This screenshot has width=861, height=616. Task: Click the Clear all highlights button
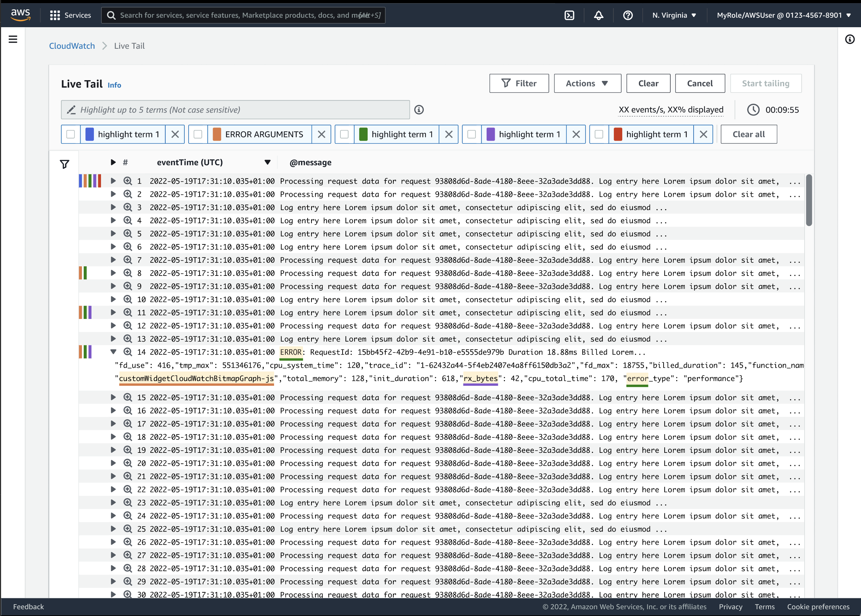749,134
